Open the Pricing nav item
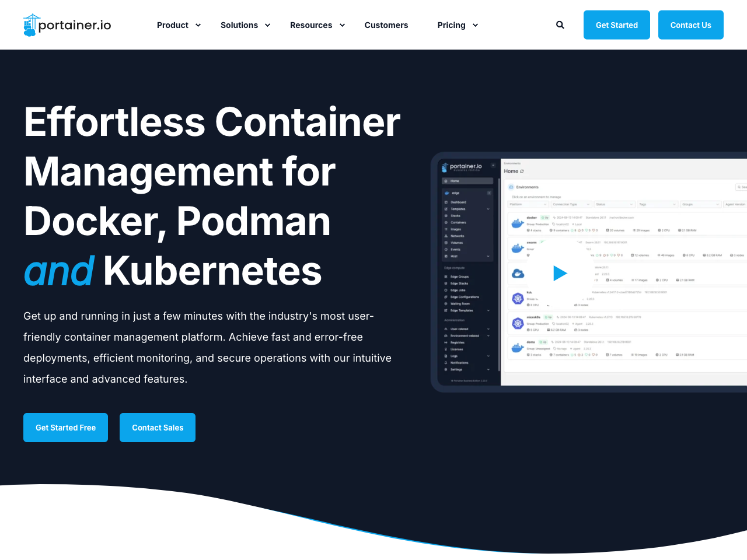Image resolution: width=747 pixels, height=560 pixels. 452,25
